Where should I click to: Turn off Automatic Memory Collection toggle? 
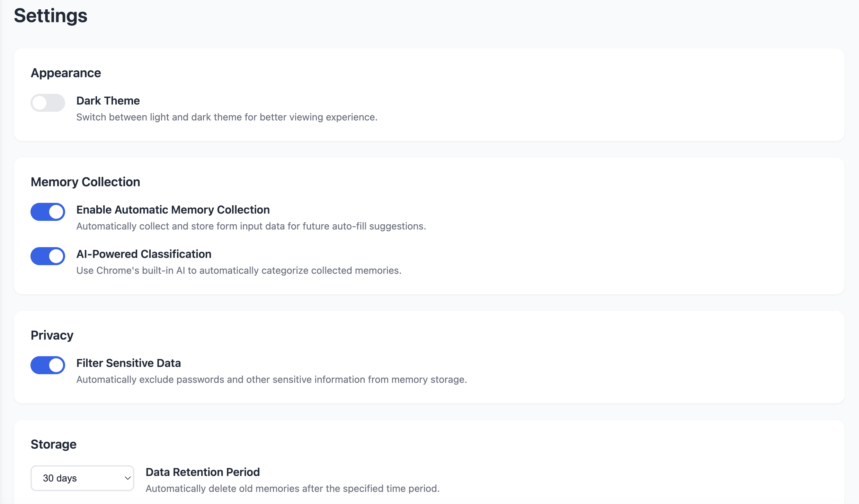48,212
